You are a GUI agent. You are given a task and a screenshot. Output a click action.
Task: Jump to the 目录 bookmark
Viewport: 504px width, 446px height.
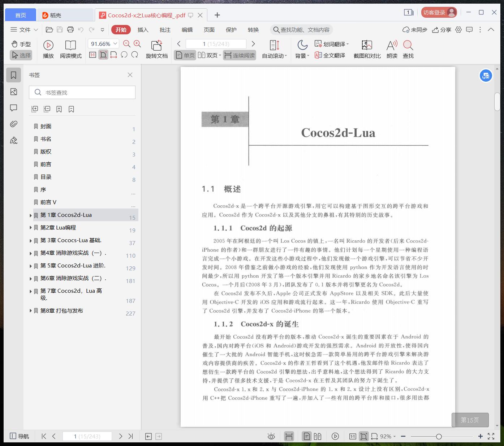[x=46, y=177]
